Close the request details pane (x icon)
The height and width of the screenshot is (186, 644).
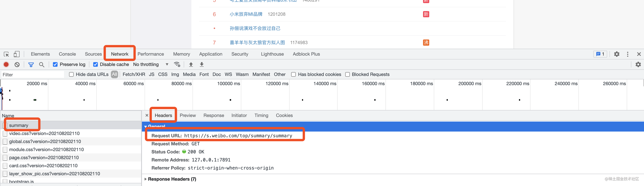coord(147,115)
